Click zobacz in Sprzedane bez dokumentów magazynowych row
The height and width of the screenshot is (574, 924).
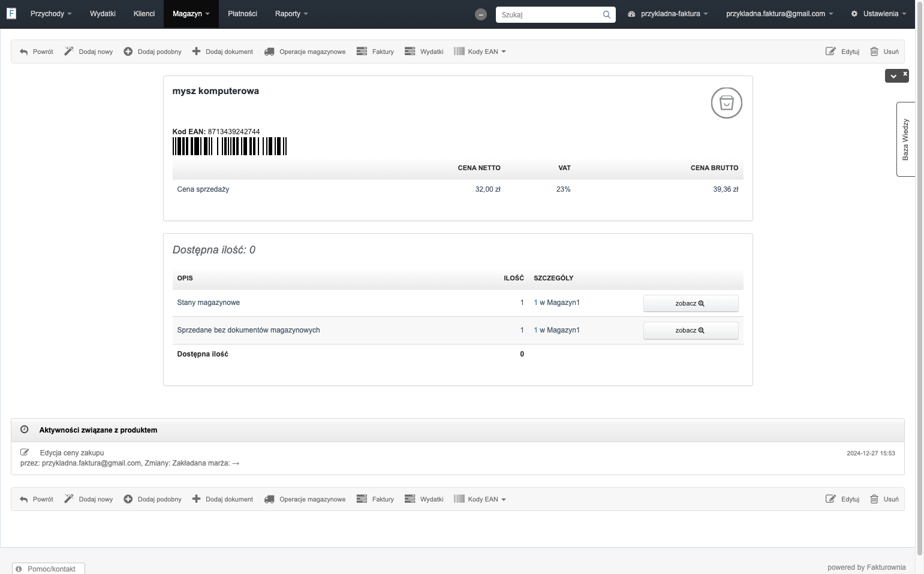pyautogui.click(x=691, y=331)
